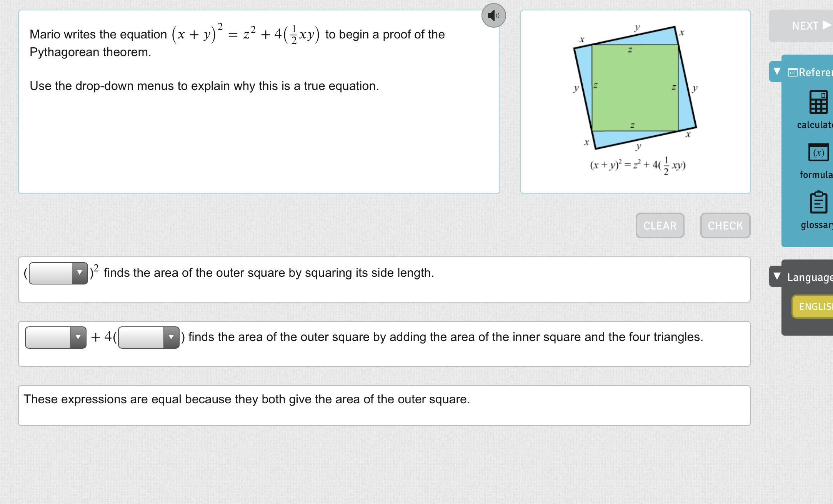Collapse the Reference panel triangle

[x=777, y=72]
